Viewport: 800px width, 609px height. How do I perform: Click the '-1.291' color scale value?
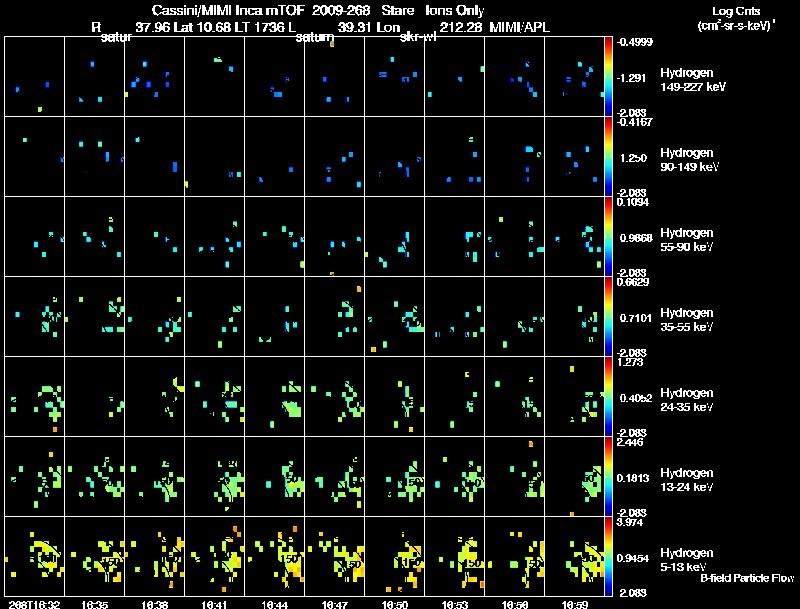[631, 78]
